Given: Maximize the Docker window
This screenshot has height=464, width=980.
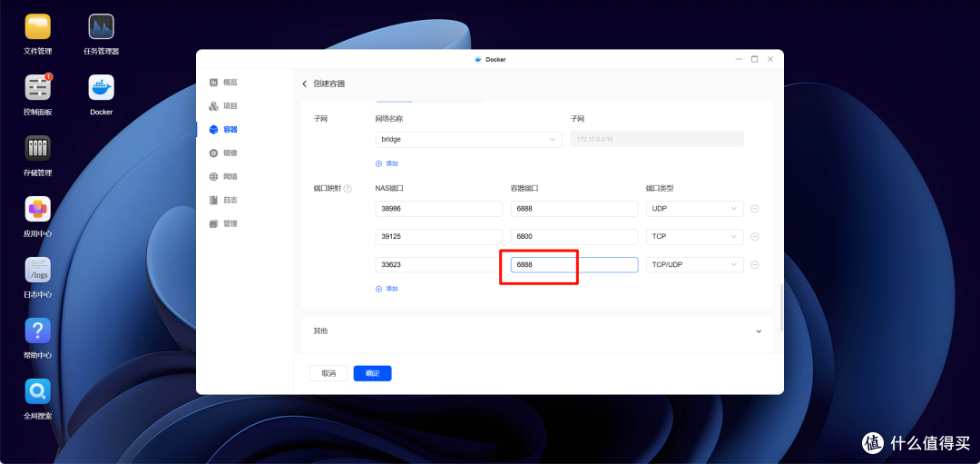Looking at the screenshot, I should tap(754, 59).
